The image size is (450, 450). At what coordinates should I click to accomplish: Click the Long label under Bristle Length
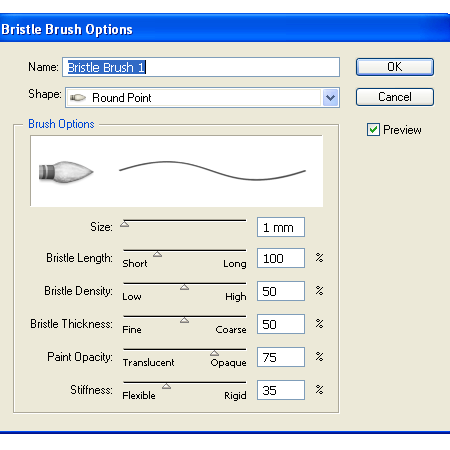[x=235, y=264]
